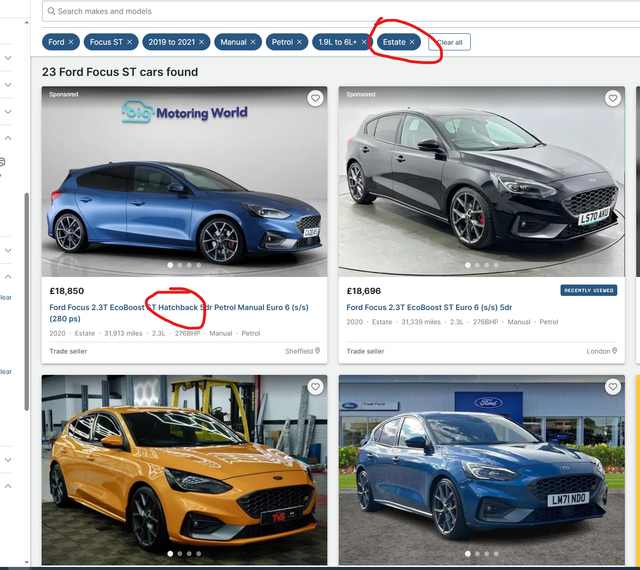Image resolution: width=640 pixels, height=570 pixels.
Task: Click the £18,696 price text
Action: click(364, 291)
